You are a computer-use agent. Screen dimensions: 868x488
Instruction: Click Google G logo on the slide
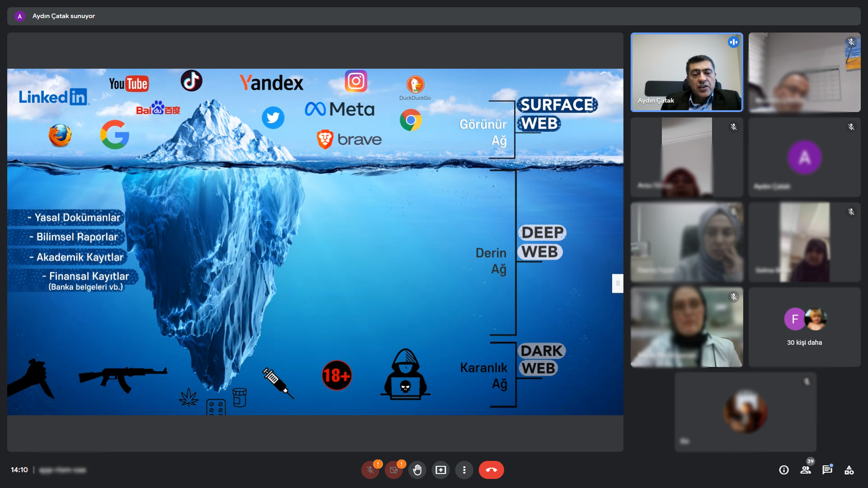click(115, 135)
